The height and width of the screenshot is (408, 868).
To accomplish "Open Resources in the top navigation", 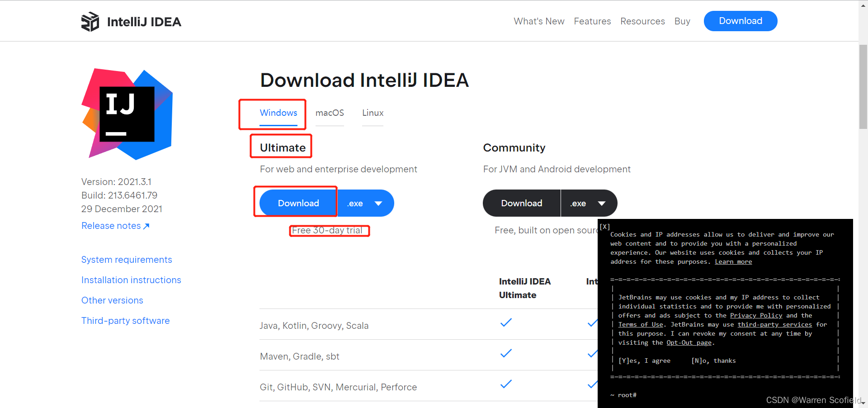I will tap(642, 21).
